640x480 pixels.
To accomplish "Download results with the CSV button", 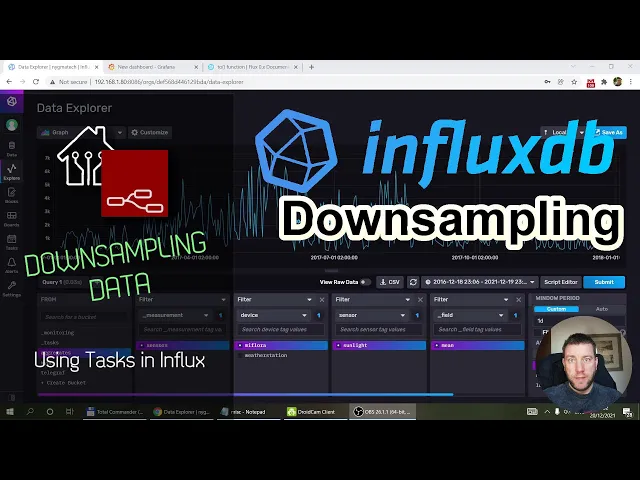I will (x=390, y=282).
